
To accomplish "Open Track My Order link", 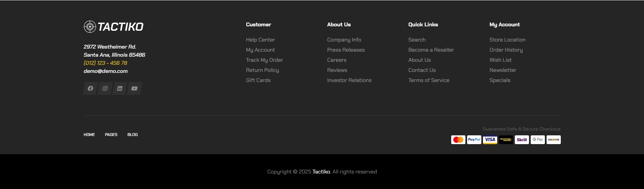I will tap(264, 60).
